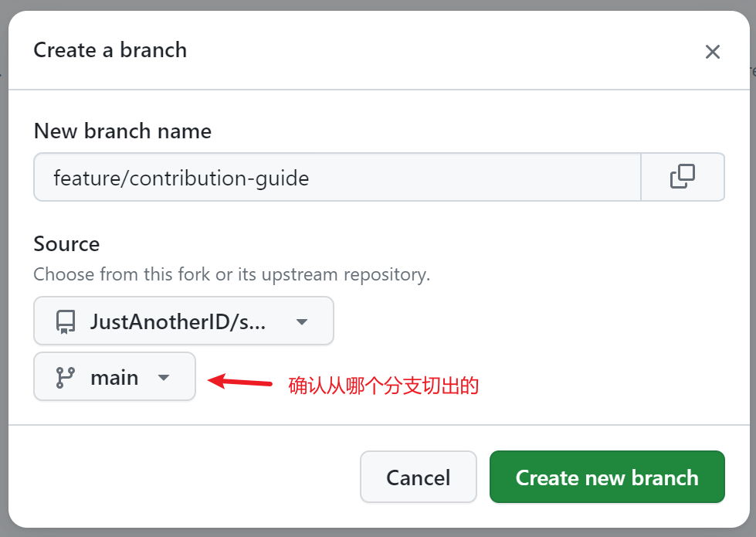Screen dimensions: 756x537
Task: Open the main branch caret
Action: (163, 378)
